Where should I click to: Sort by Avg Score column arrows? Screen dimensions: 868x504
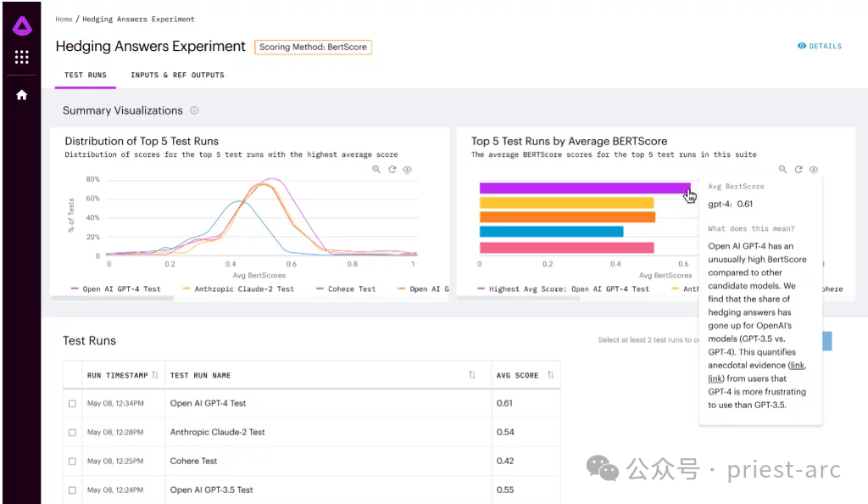(x=550, y=375)
